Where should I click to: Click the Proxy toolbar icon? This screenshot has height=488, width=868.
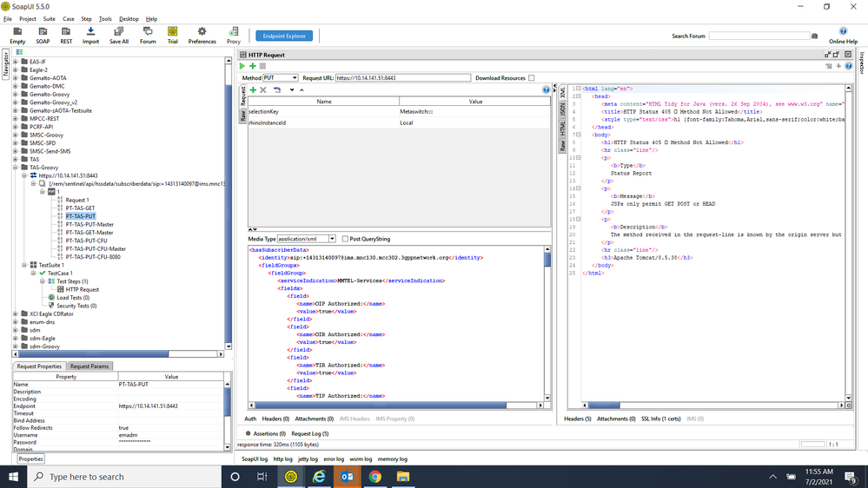[234, 35]
